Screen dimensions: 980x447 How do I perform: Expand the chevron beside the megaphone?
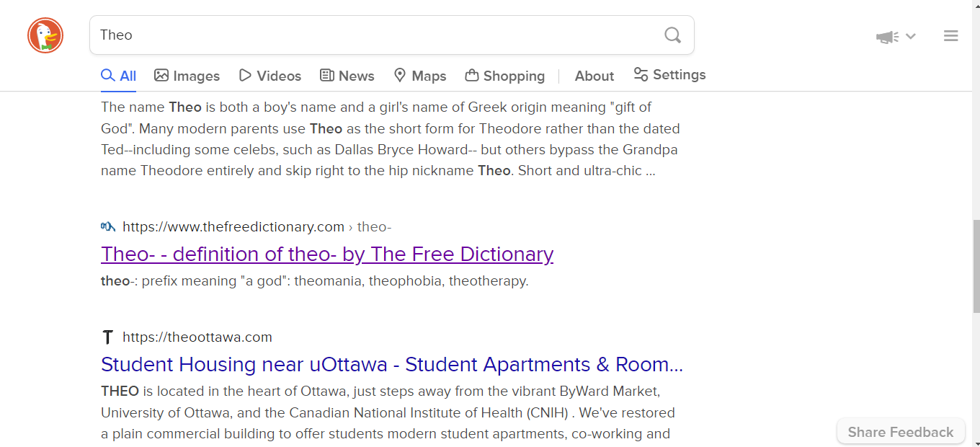point(911,36)
